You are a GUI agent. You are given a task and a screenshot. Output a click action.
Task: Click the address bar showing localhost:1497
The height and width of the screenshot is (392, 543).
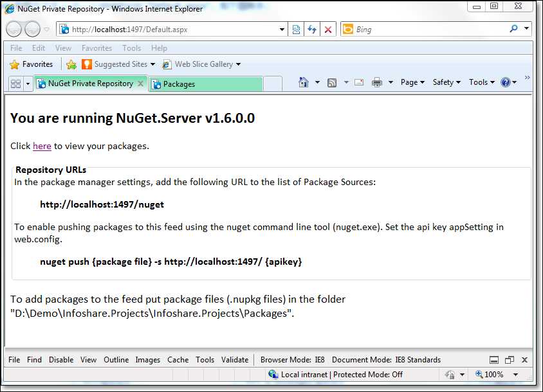click(x=168, y=30)
